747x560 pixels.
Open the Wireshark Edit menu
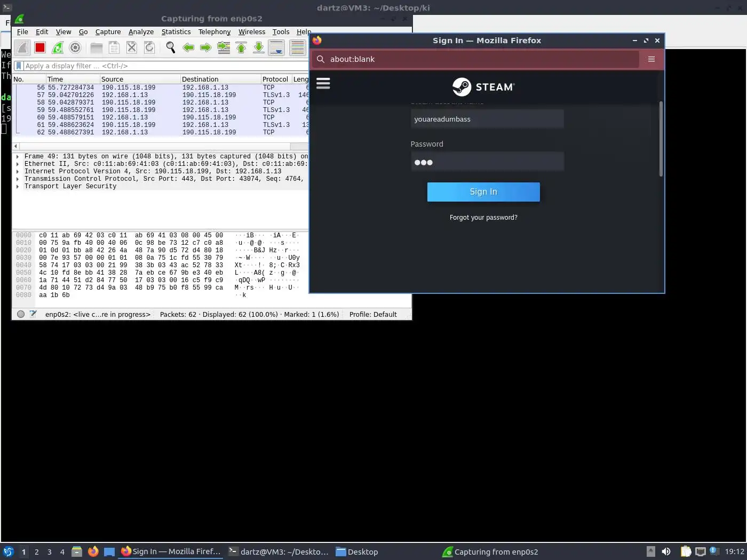click(x=42, y=32)
